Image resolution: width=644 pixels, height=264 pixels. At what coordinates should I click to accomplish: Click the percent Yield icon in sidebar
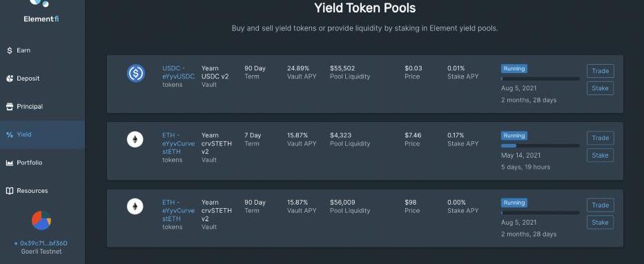point(10,134)
